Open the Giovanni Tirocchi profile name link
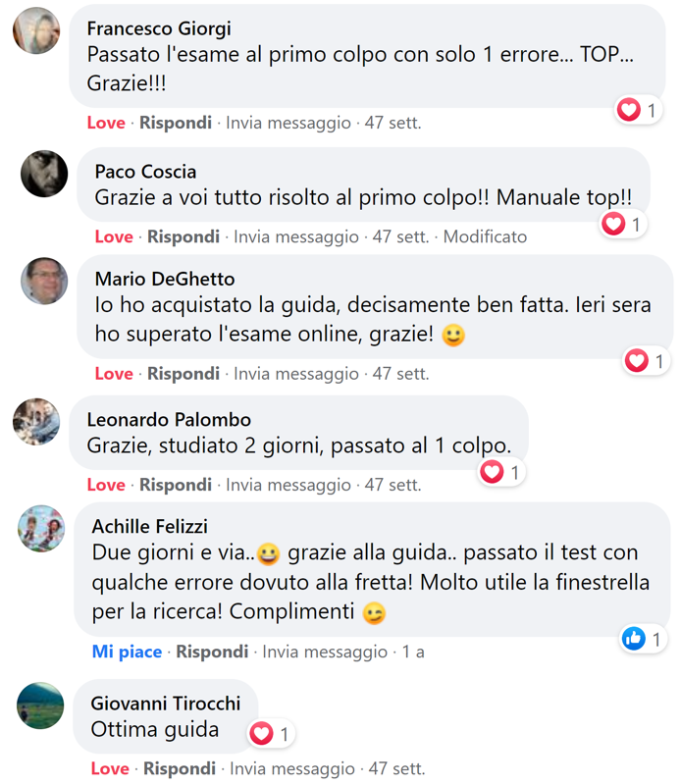The height and width of the screenshot is (784, 680). pyautogui.click(x=166, y=704)
